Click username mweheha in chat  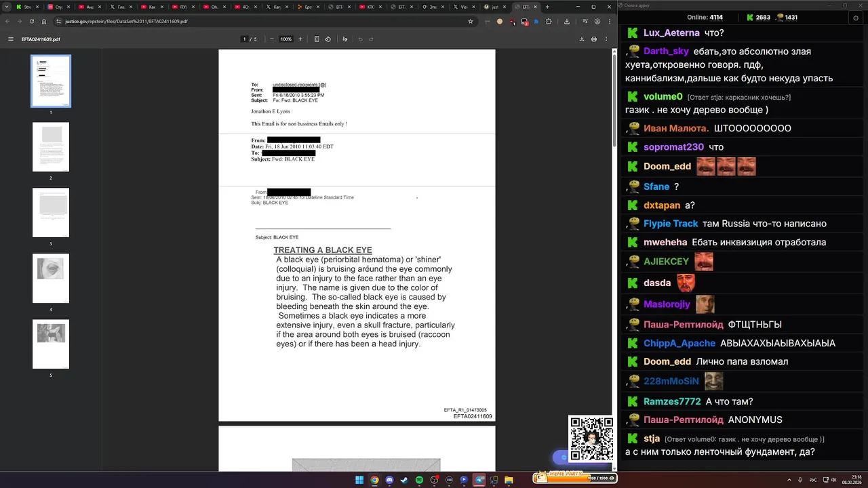click(665, 242)
